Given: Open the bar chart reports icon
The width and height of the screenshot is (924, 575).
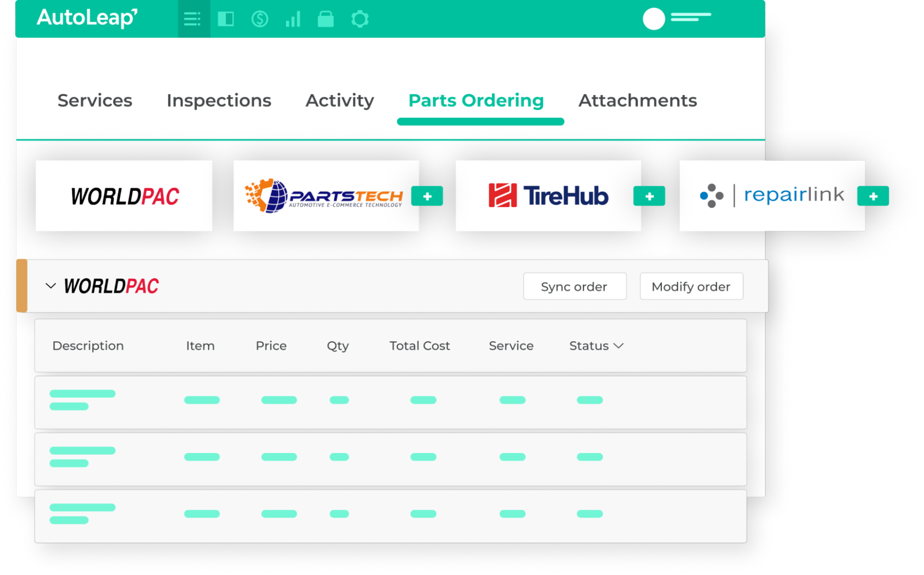Looking at the screenshot, I should coord(293,19).
